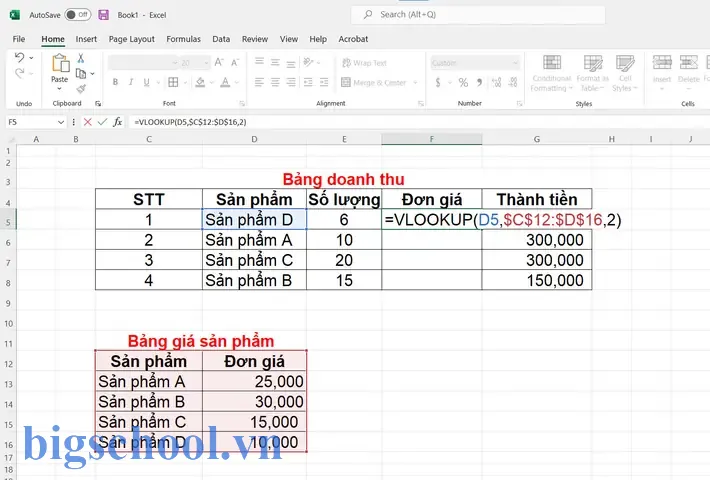Click the Borders icon
The image size is (710, 480).
173,82
